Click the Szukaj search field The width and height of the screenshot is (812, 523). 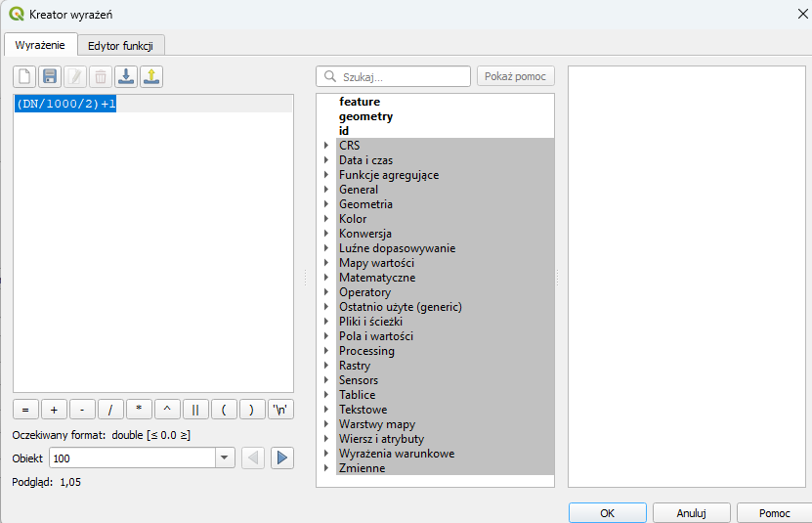[x=403, y=76]
